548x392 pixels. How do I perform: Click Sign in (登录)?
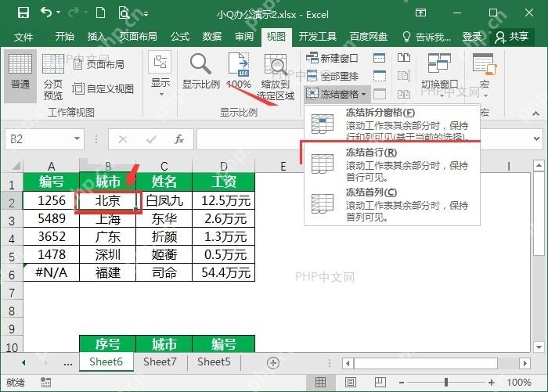472,36
